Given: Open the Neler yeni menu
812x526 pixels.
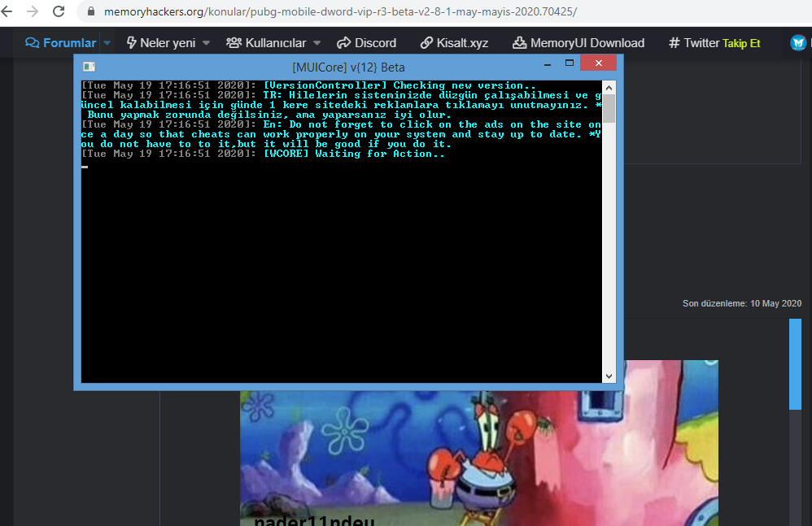Looking at the screenshot, I should coord(161,43).
